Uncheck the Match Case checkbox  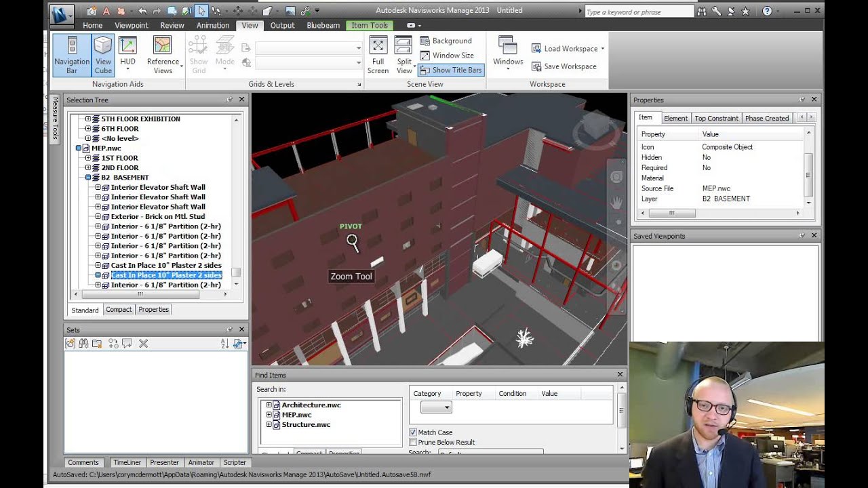click(413, 432)
